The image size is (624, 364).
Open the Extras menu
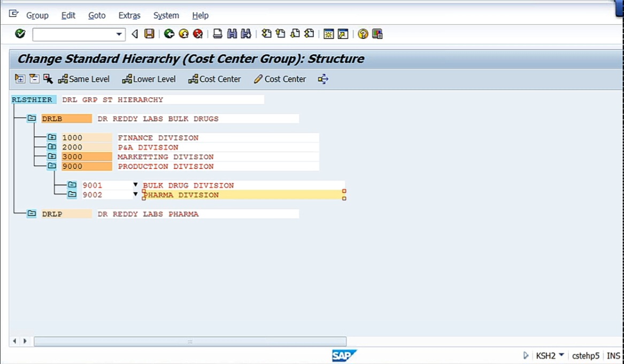(129, 16)
